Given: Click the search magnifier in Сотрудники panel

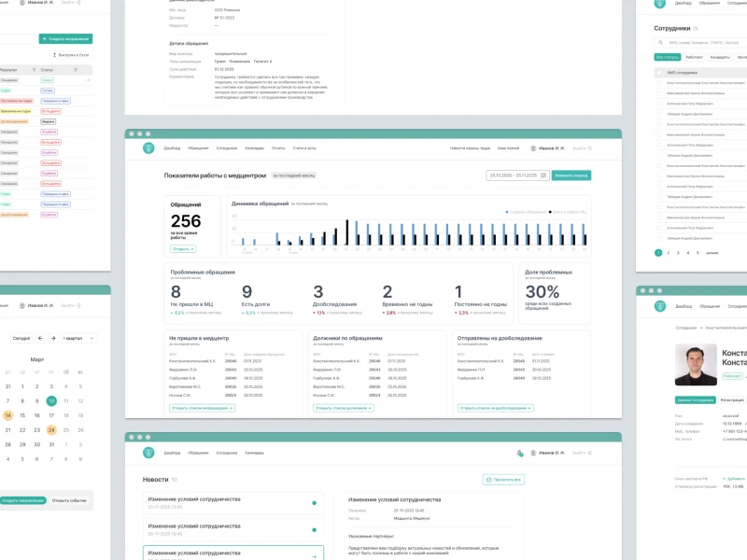Looking at the screenshot, I should [661, 43].
